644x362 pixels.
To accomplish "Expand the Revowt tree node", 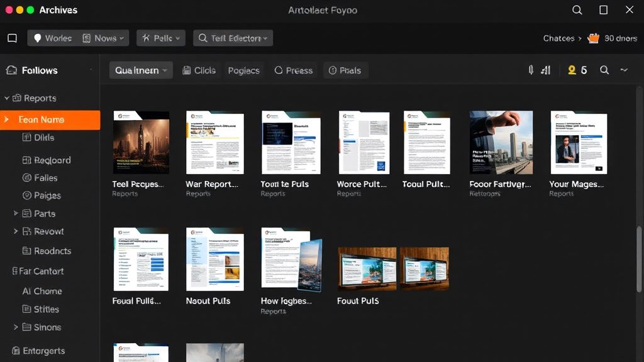I will pyautogui.click(x=16, y=231).
